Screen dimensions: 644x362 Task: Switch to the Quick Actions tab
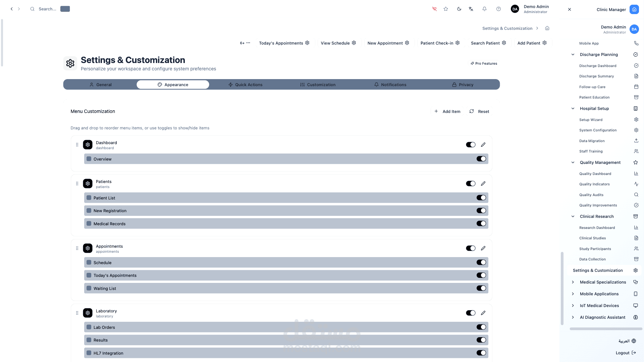(245, 85)
